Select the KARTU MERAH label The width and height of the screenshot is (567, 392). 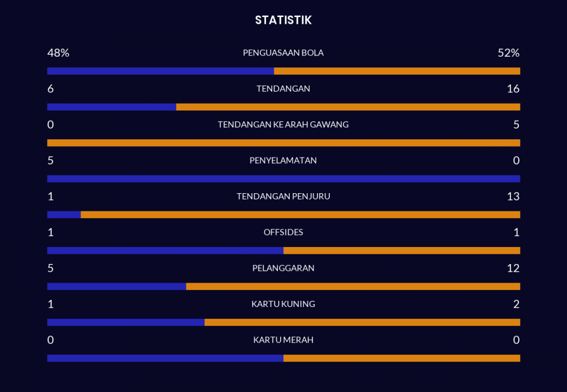pos(283,340)
